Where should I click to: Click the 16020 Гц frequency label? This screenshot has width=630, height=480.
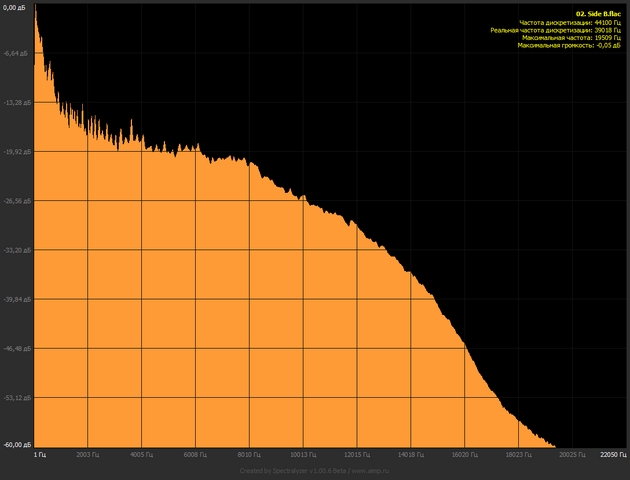464,454
